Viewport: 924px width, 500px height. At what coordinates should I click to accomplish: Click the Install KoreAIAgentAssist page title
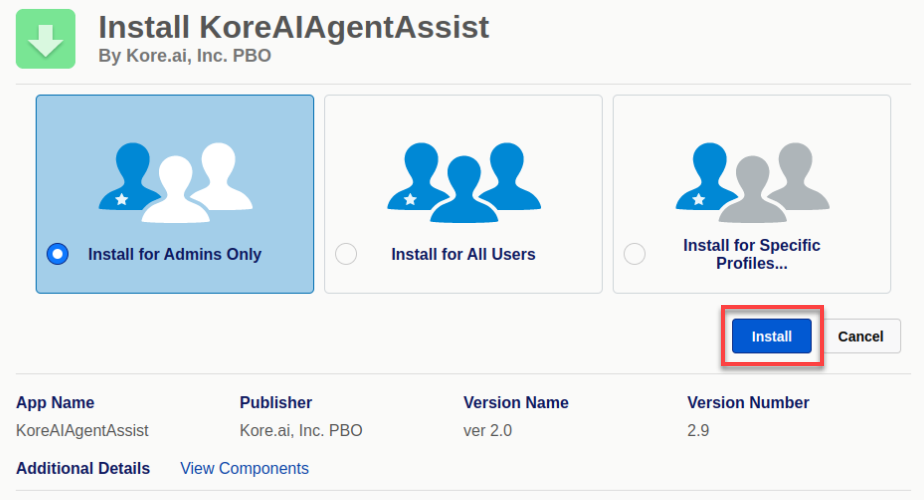pos(293,27)
